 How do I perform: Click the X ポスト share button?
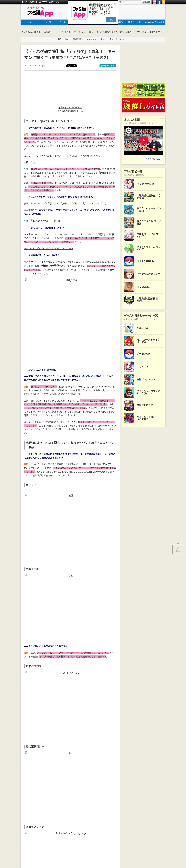click(x=72, y=66)
